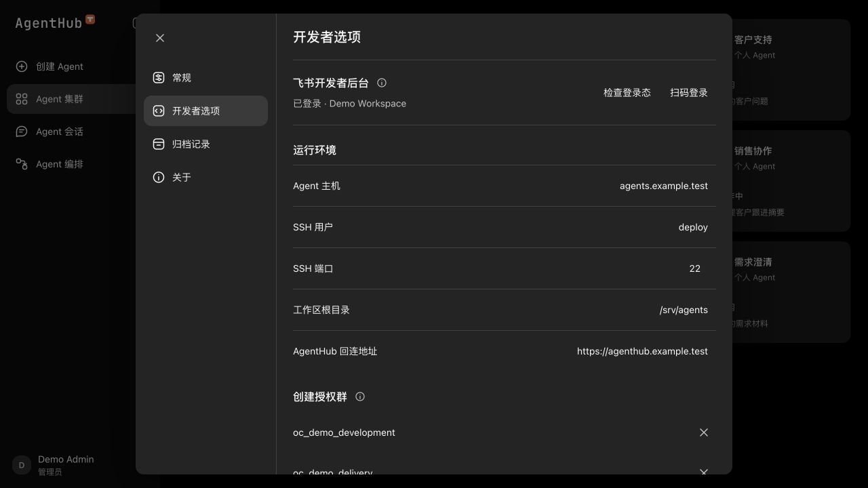Click the SSH 端口 value 22
This screenshot has height=488, width=868.
695,268
